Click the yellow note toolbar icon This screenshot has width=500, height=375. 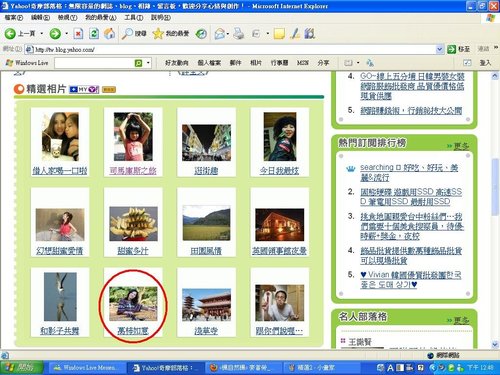click(279, 33)
